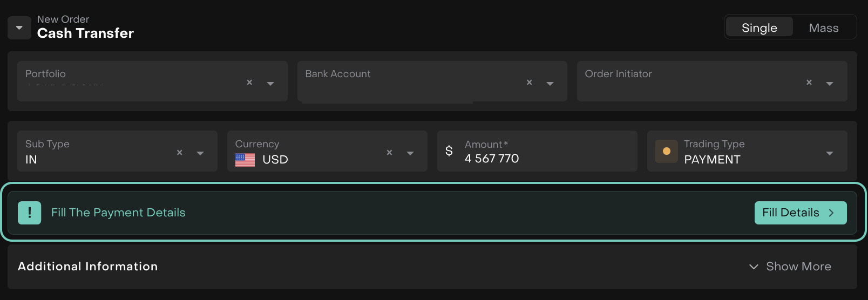The width and height of the screenshot is (868, 300).
Task: Clear the Bank Account selection X icon
Action: pos(529,83)
